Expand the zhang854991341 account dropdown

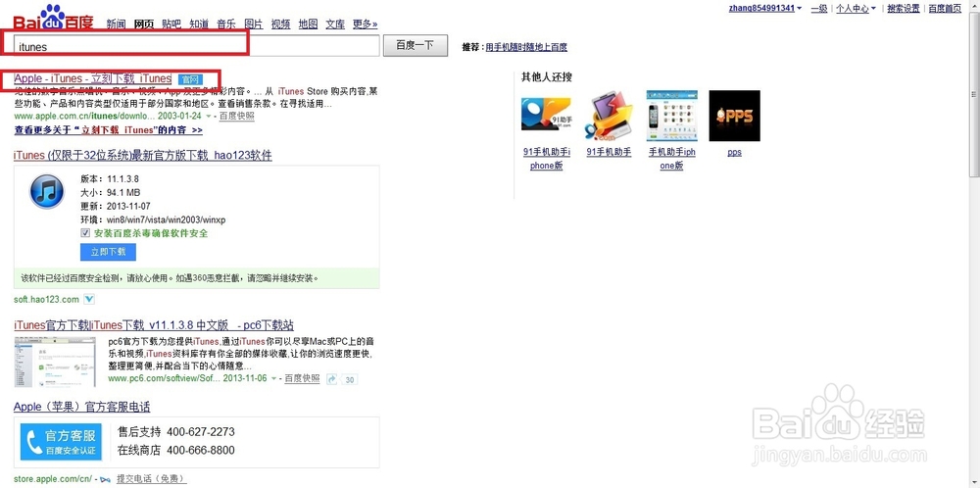pyautogui.click(x=800, y=9)
